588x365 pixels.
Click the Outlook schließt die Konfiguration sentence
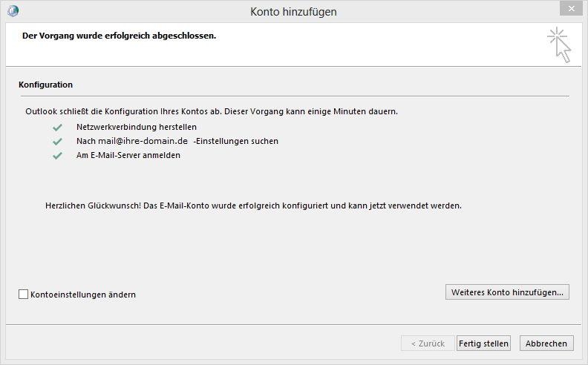pyautogui.click(x=212, y=111)
